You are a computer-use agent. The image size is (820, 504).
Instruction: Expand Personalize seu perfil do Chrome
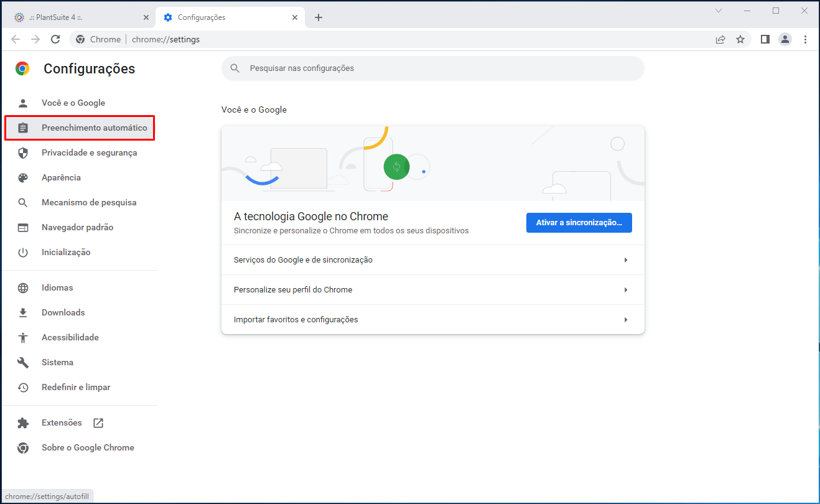pyautogui.click(x=433, y=290)
